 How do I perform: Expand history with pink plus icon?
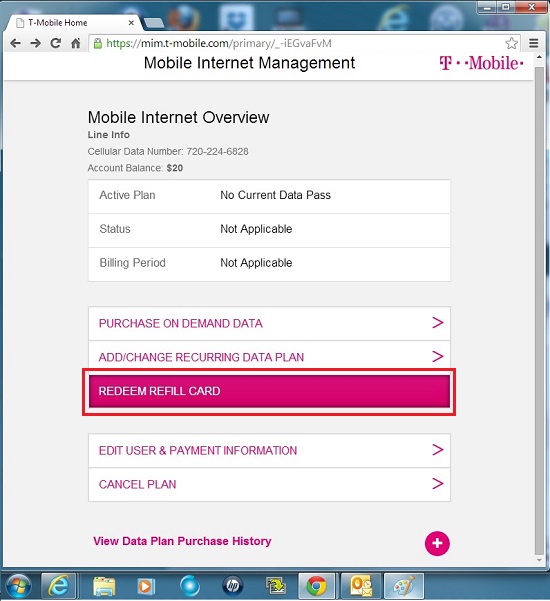pyautogui.click(x=437, y=543)
